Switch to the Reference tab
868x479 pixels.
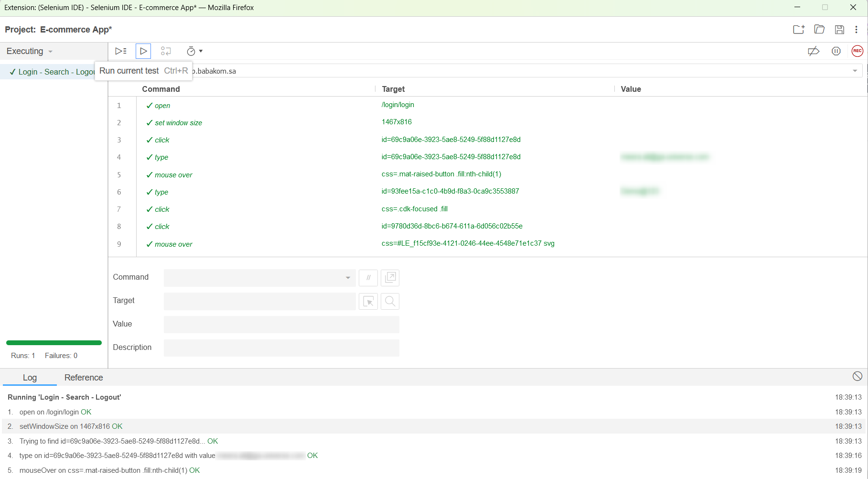(x=84, y=378)
